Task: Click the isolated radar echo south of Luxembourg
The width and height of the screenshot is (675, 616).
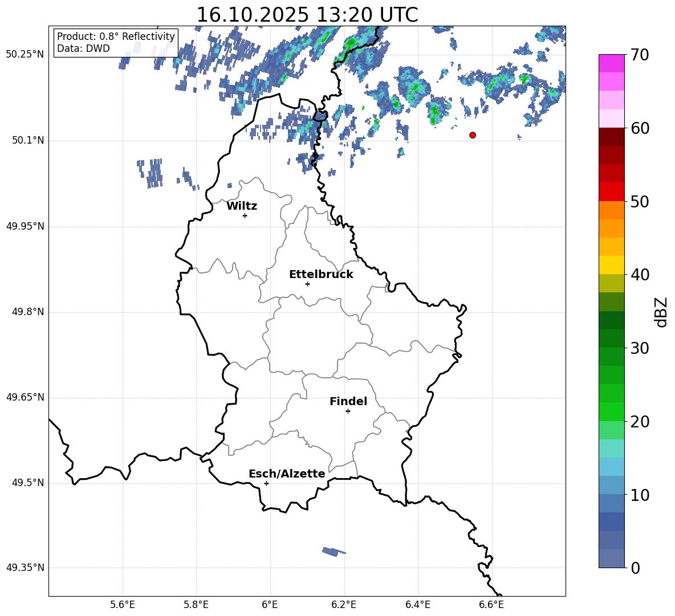Action: point(334,552)
